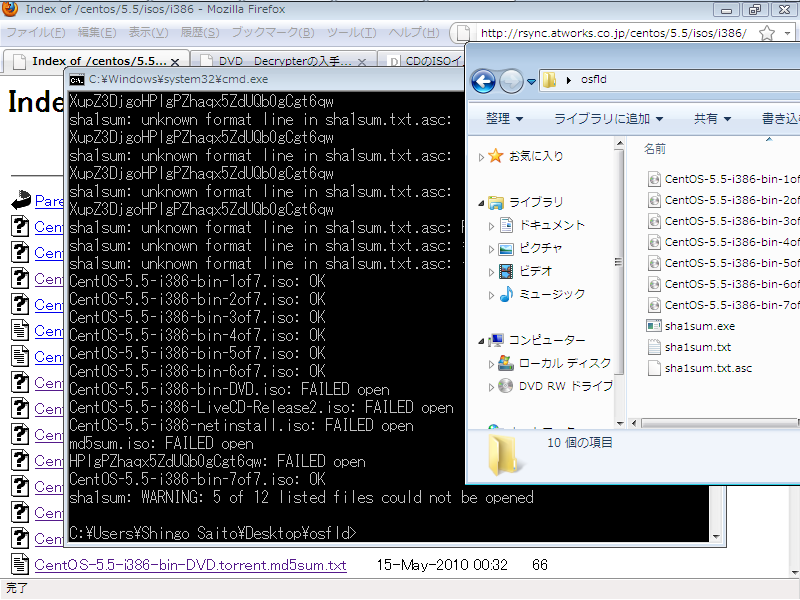The width and height of the screenshot is (800, 600).
Task: Open Firefox 履歴(S) menu
Action: [x=199, y=33]
